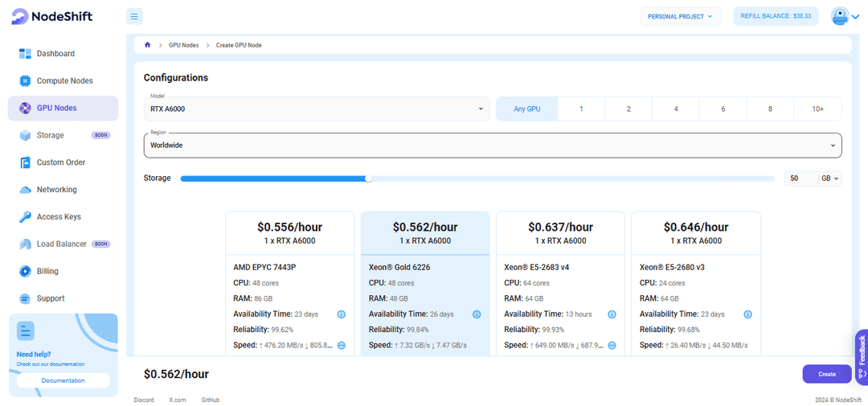
Task: Click availability info icon on Xeon E5-2683 v4 card
Action: tap(612, 314)
